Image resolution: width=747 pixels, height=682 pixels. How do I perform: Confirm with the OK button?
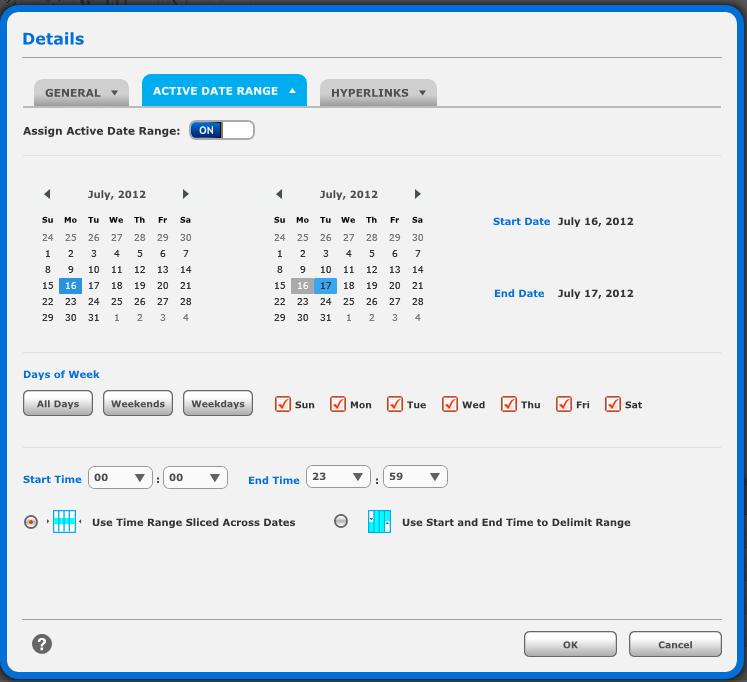tap(569, 644)
